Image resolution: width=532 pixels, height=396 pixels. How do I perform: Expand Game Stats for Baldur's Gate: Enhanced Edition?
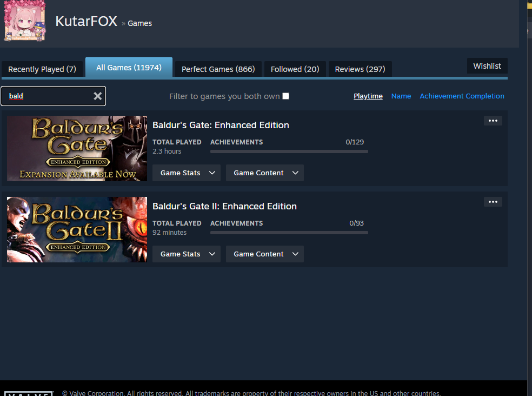pyautogui.click(x=187, y=173)
